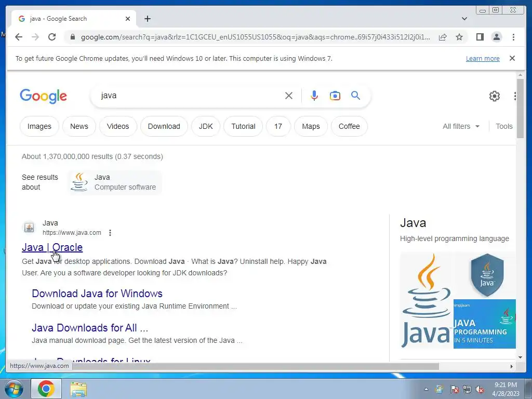Image resolution: width=532 pixels, height=399 pixels.
Task: Open the Chrome profile avatar menu
Action: [496, 37]
